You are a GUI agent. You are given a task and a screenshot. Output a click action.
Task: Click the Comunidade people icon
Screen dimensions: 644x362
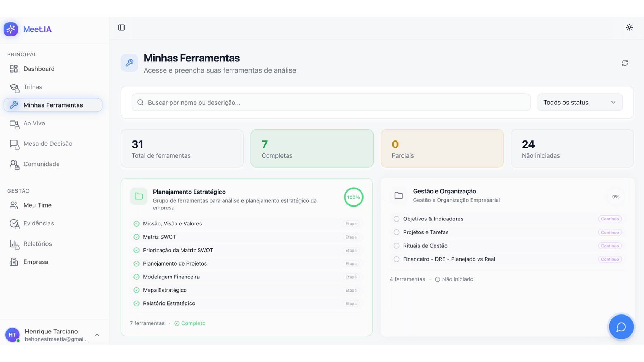pos(14,164)
